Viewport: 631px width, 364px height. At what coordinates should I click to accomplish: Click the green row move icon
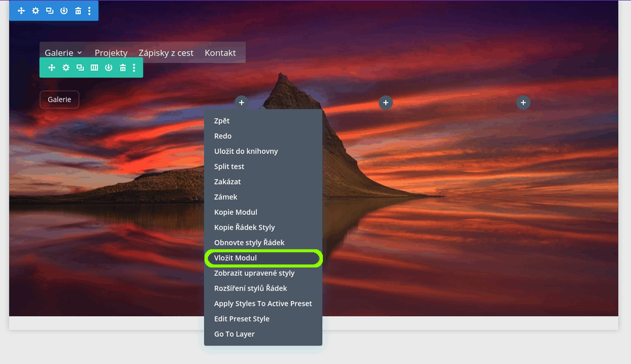click(x=52, y=68)
